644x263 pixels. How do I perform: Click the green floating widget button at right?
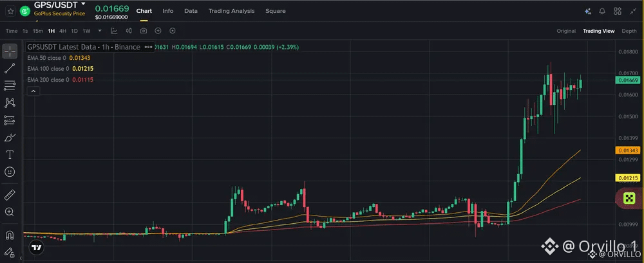click(629, 199)
